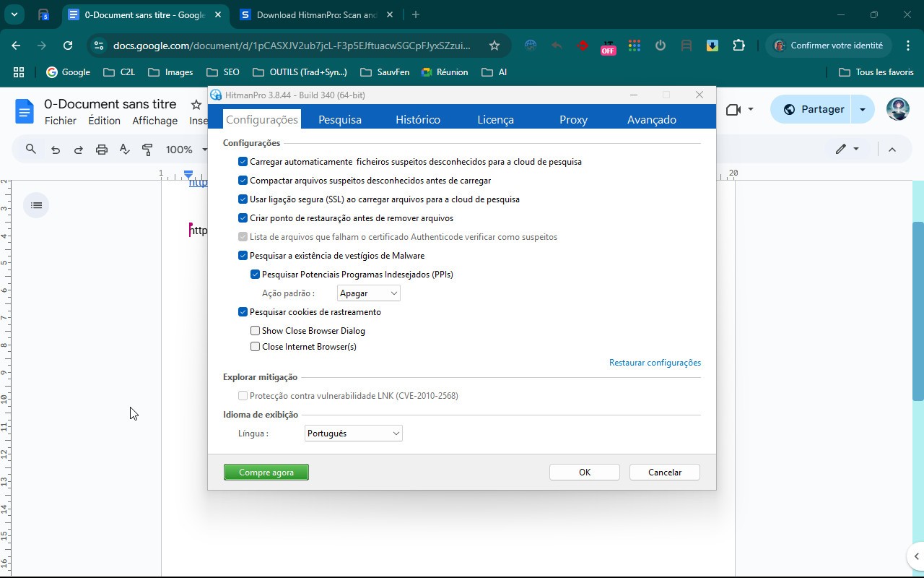Click the paint format roller icon
The image size is (924, 578).
coord(147,150)
